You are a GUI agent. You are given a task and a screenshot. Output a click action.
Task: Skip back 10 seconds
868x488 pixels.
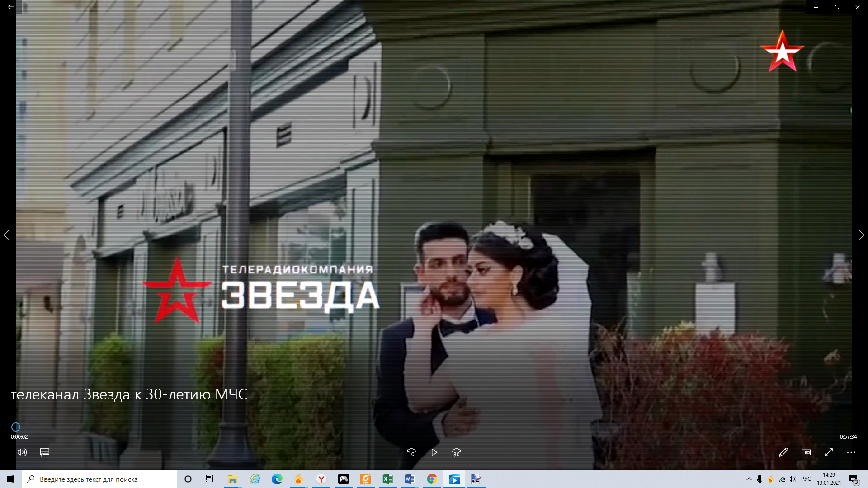(x=411, y=452)
